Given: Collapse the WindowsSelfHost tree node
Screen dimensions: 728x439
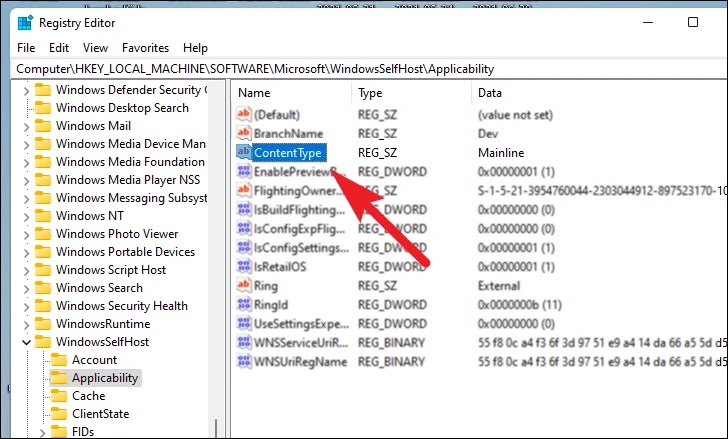Looking at the screenshot, I should (26, 342).
